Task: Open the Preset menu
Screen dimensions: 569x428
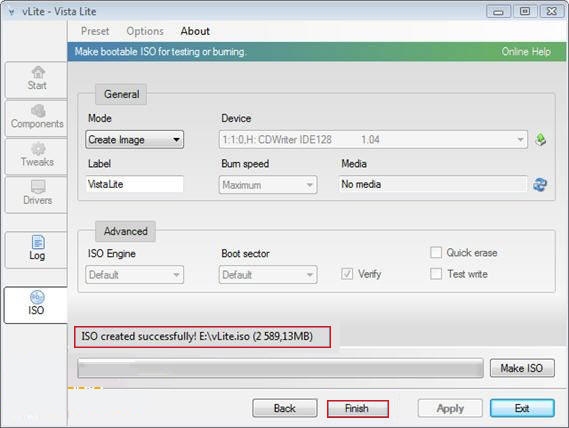Action: pyautogui.click(x=95, y=31)
